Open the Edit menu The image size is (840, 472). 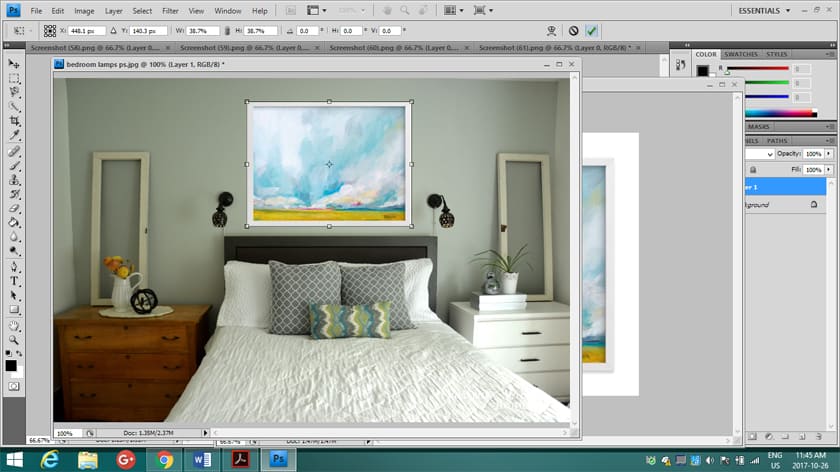click(57, 11)
